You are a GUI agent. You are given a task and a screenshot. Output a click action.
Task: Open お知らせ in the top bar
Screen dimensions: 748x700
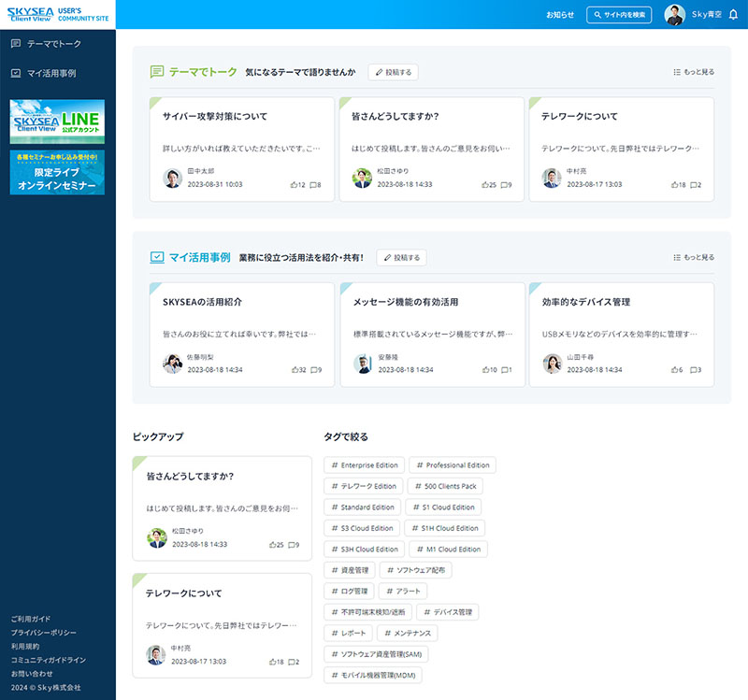coord(560,15)
